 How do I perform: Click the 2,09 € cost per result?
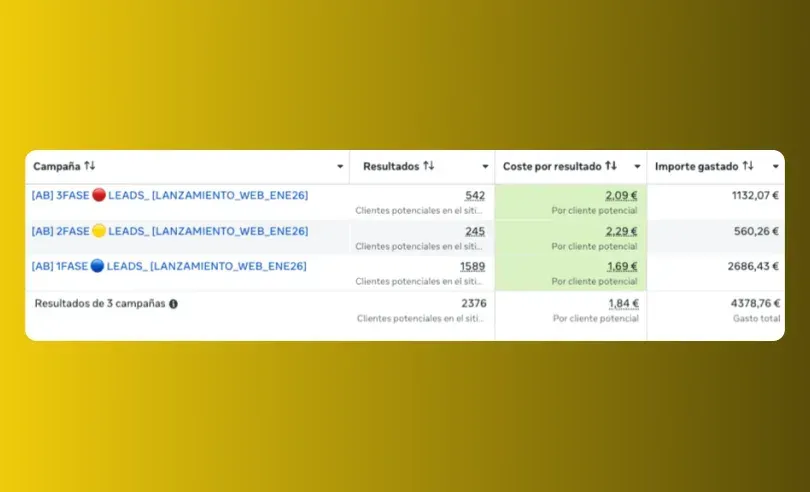[x=621, y=196]
